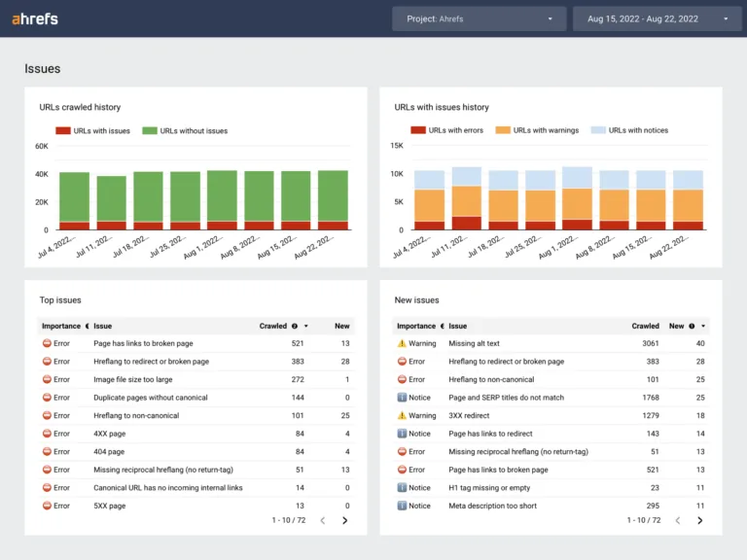
Task: Go to previous page in New issues
Action: (x=677, y=520)
